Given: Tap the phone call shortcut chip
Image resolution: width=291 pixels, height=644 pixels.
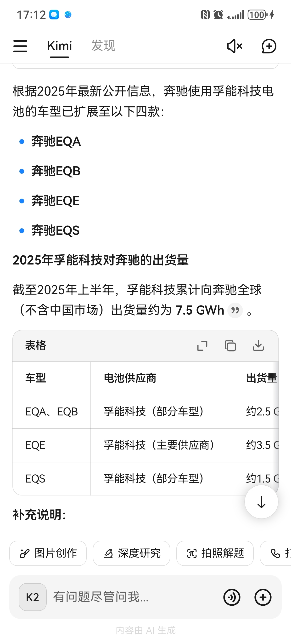Looking at the screenshot, I should click(x=276, y=553).
